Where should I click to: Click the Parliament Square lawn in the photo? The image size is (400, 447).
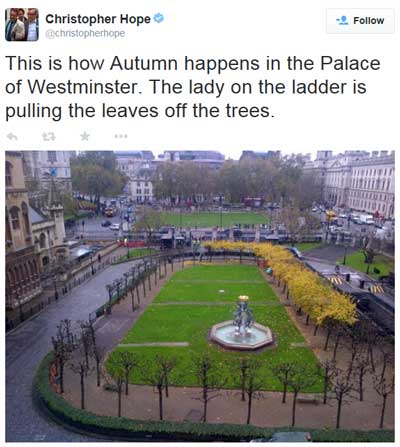pos(213,219)
